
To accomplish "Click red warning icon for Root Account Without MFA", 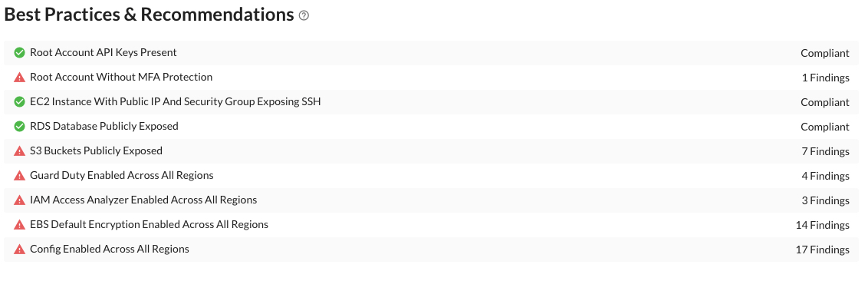I will point(19,77).
